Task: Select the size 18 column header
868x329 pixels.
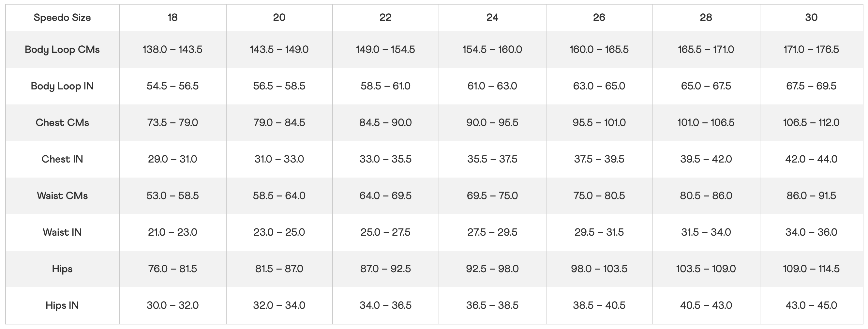Action: click(x=172, y=18)
